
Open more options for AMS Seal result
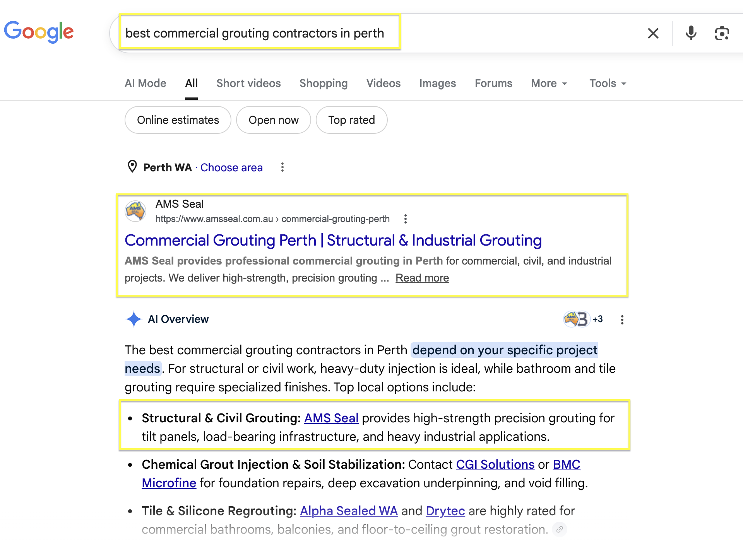[405, 219]
